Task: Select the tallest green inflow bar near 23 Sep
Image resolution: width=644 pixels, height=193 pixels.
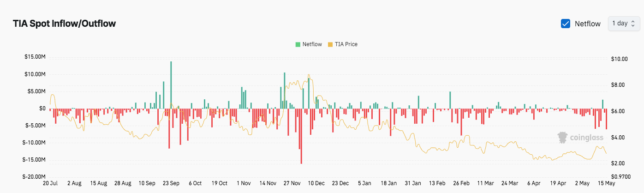Action: (x=171, y=85)
